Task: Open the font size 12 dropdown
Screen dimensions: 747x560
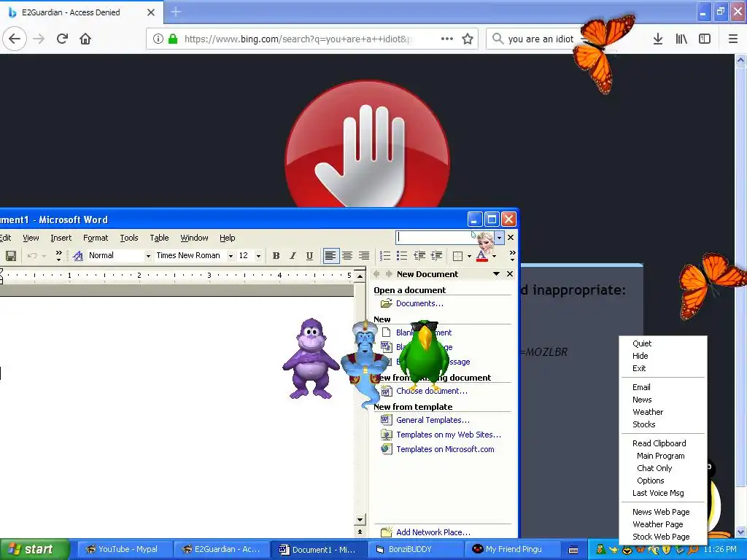Action: tap(259, 256)
